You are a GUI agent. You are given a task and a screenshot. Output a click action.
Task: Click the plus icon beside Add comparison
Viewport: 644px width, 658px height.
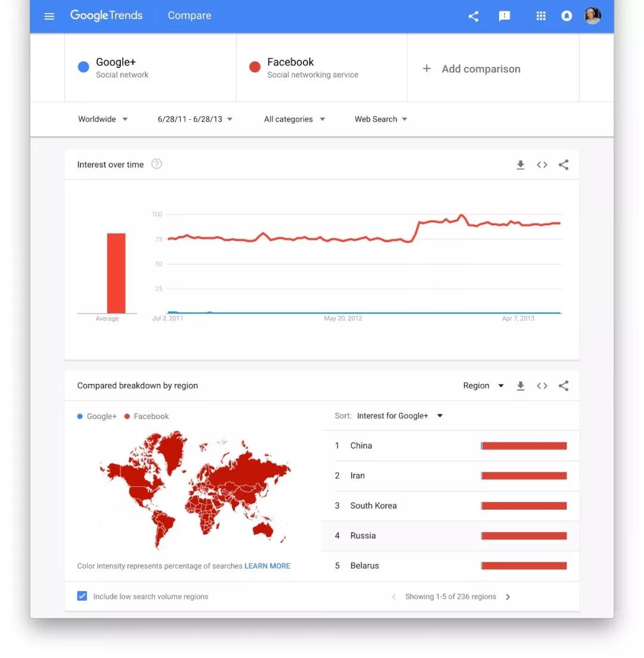pyautogui.click(x=426, y=68)
